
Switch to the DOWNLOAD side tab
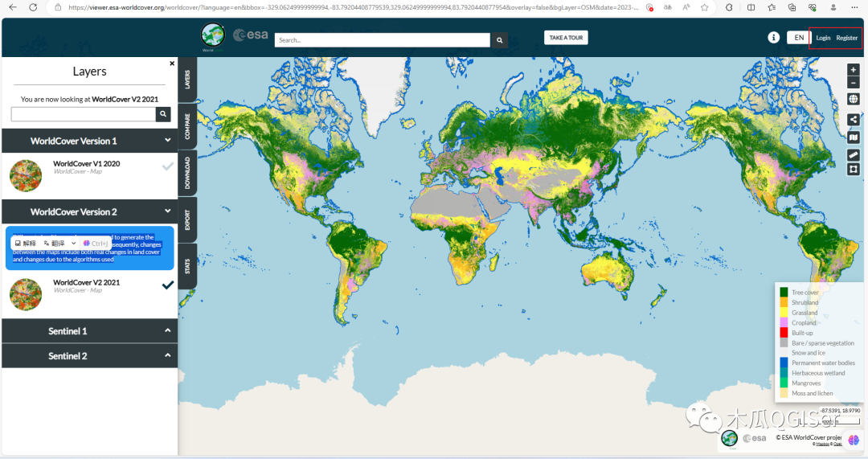(187, 173)
